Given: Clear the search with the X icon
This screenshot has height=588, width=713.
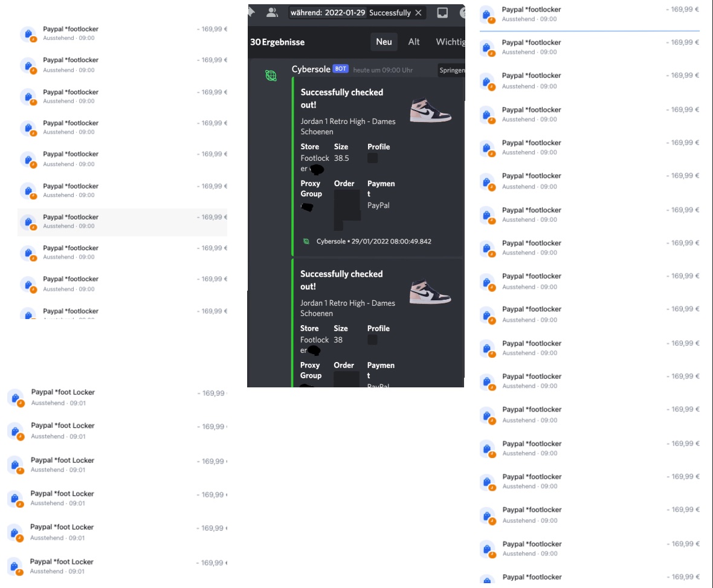Looking at the screenshot, I should click(x=418, y=13).
